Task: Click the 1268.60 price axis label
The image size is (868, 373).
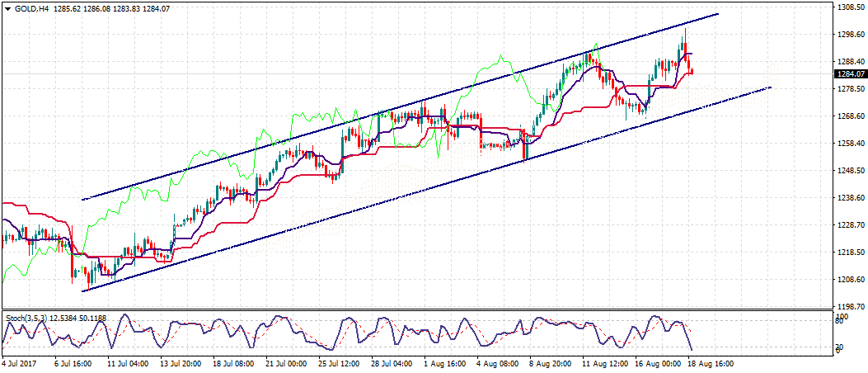Action: pos(848,116)
